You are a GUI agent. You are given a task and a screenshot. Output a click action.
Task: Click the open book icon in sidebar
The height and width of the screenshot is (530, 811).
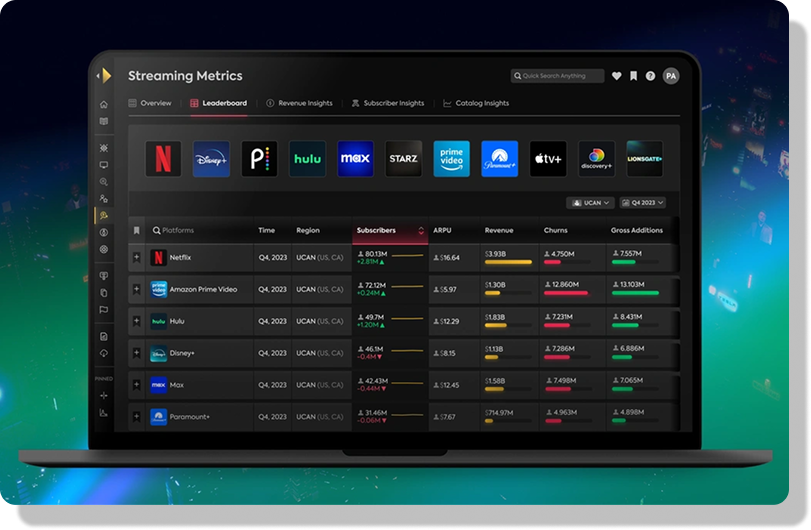[x=104, y=122]
